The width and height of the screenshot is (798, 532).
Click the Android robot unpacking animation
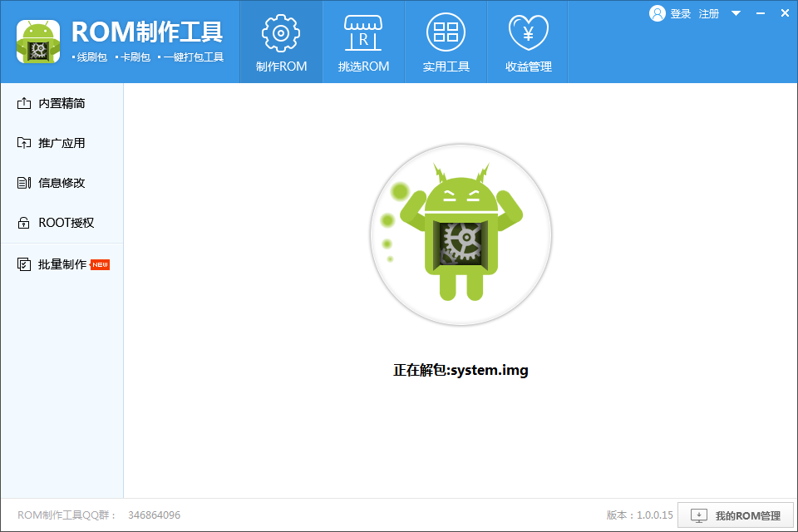coord(461,234)
